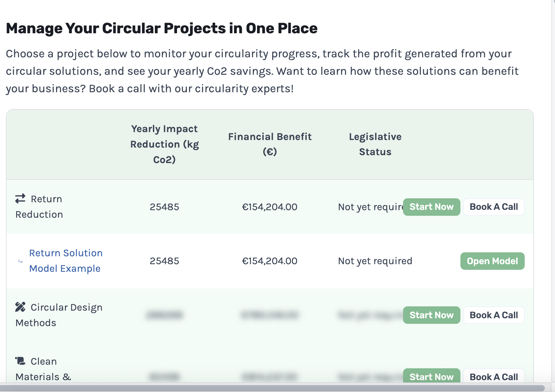Book a call for Clean Materials

coord(493,377)
